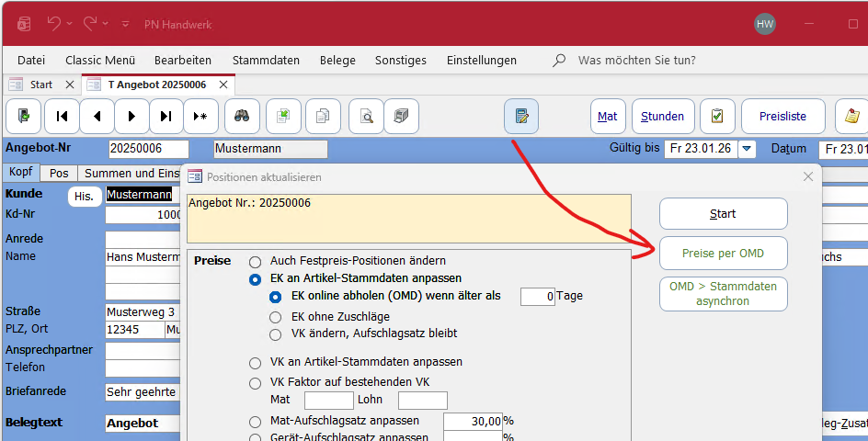Click the binoculars search icon

pyautogui.click(x=242, y=117)
